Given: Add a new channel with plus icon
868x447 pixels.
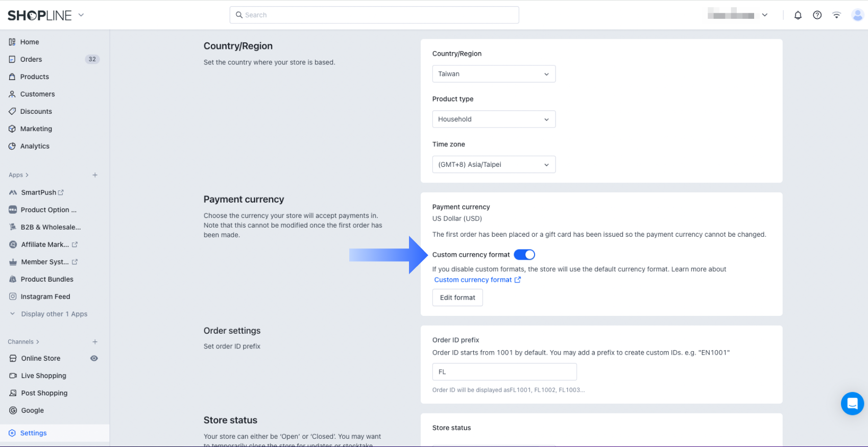Looking at the screenshot, I should click(x=95, y=342).
